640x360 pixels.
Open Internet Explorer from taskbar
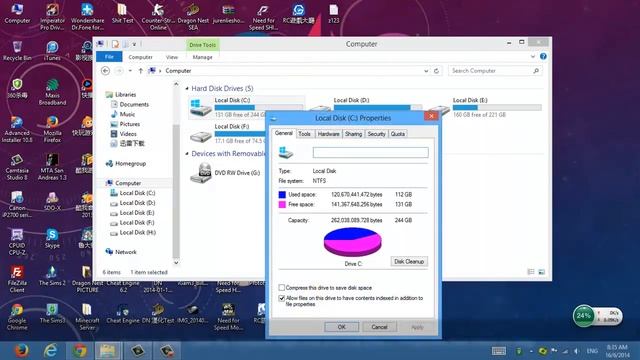click(x=51, y=351)
